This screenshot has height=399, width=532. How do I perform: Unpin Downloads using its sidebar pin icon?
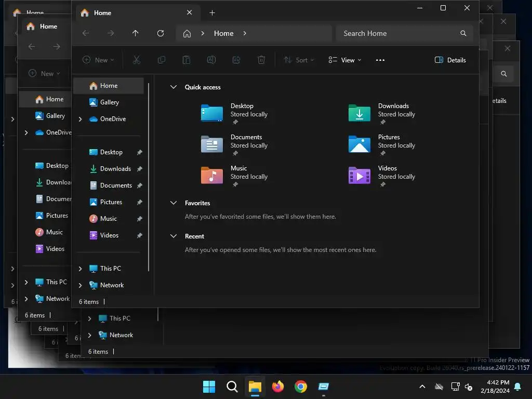139,169
